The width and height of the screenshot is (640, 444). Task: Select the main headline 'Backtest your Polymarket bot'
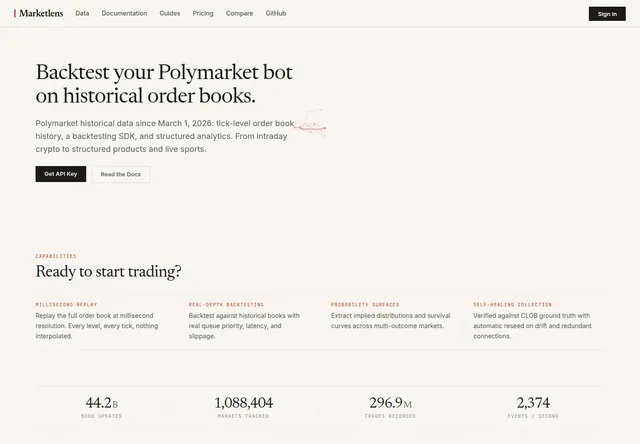pos(164,84)
